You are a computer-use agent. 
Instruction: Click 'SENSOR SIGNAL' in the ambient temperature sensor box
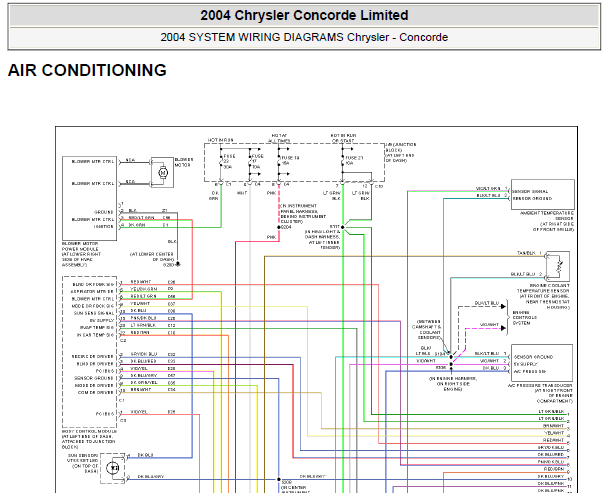click(530, 192)
